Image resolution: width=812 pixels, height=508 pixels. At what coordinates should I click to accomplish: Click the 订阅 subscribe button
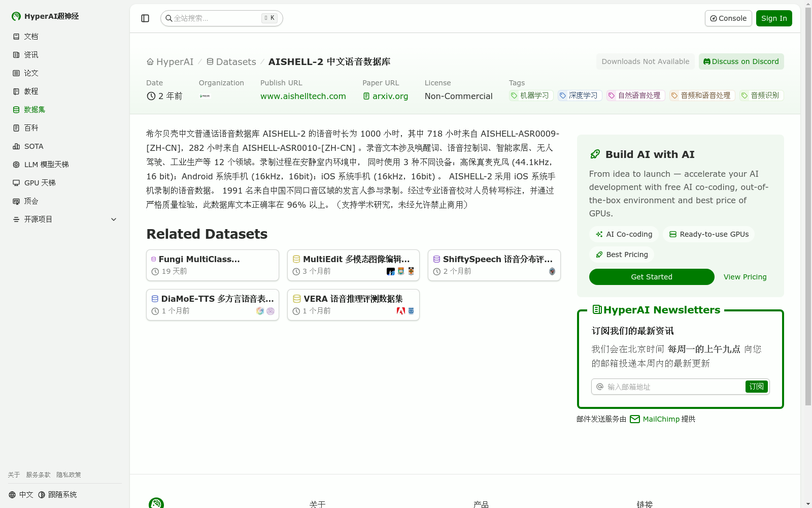coord(756,387)
